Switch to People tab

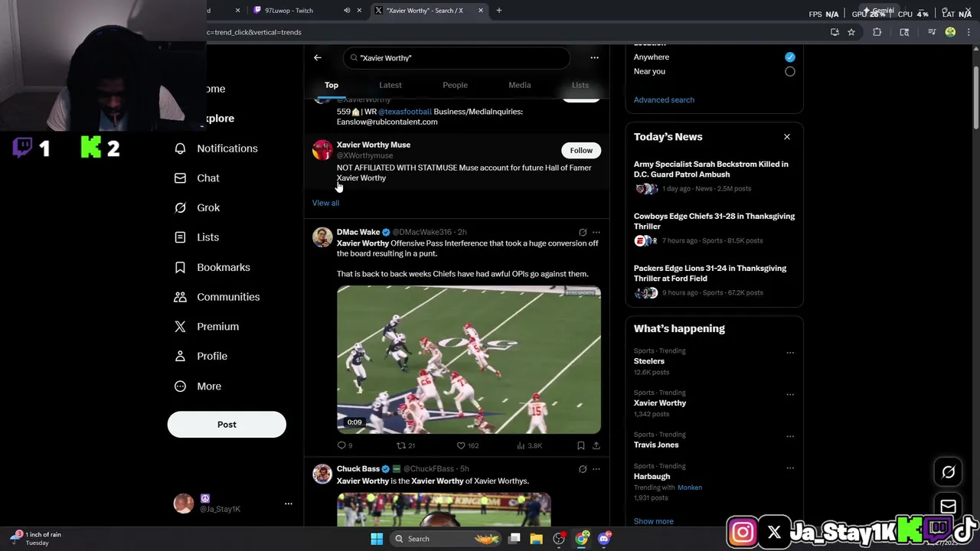click(x=455, y=85)
